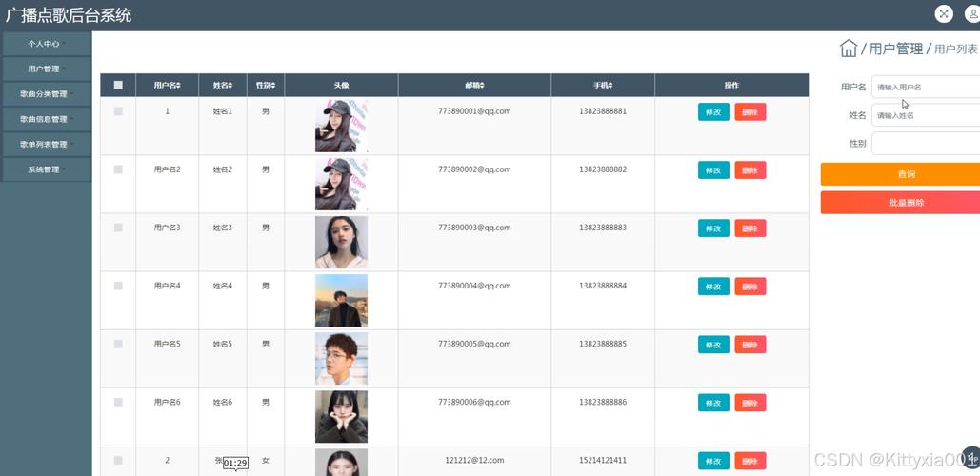The height and width of the screenshot is (476, 980).
Task: Toggle the select-all checkbox in table header
Action: tap(118, 85)
